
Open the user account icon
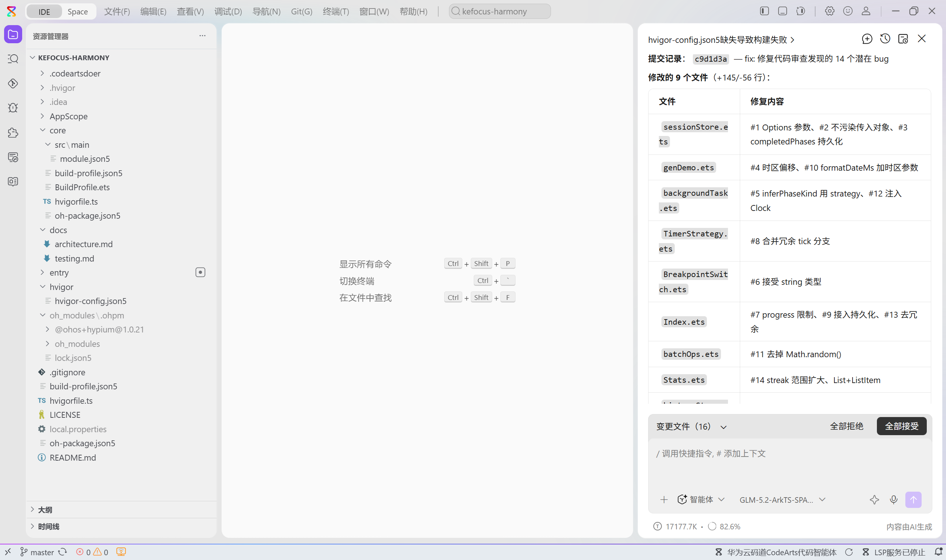point(866,11)
